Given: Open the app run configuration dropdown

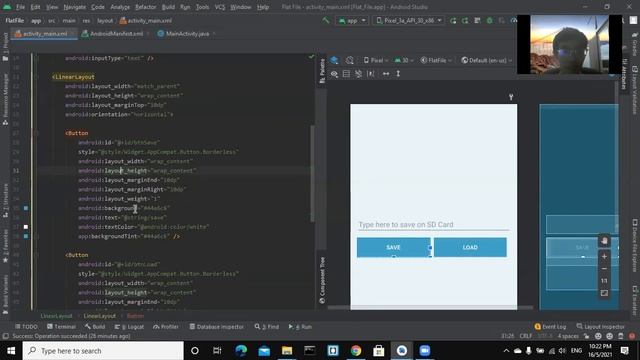Looking at the screenshot, I should pos(352,20).
